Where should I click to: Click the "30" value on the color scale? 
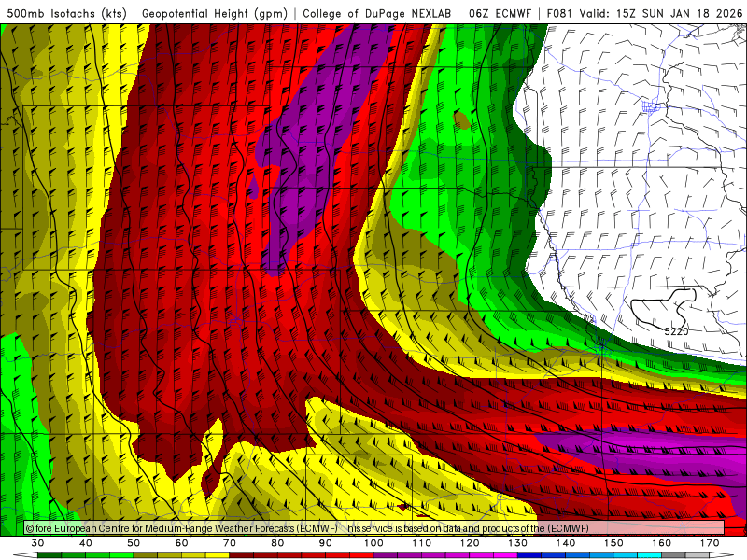[37, 543]
